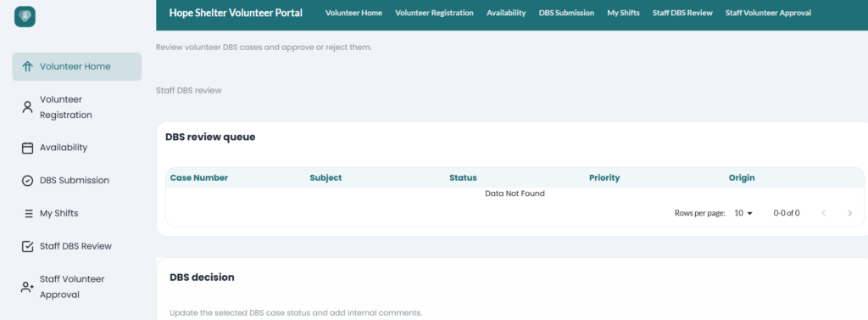Click the 'DBS decision' heading
This screenshot has height=320, width=868.
pyautogui.click(x=202, y=278)
